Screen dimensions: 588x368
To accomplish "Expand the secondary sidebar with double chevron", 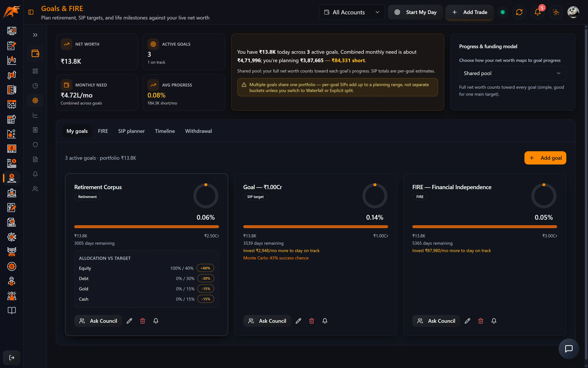I will tap(35, 35).
